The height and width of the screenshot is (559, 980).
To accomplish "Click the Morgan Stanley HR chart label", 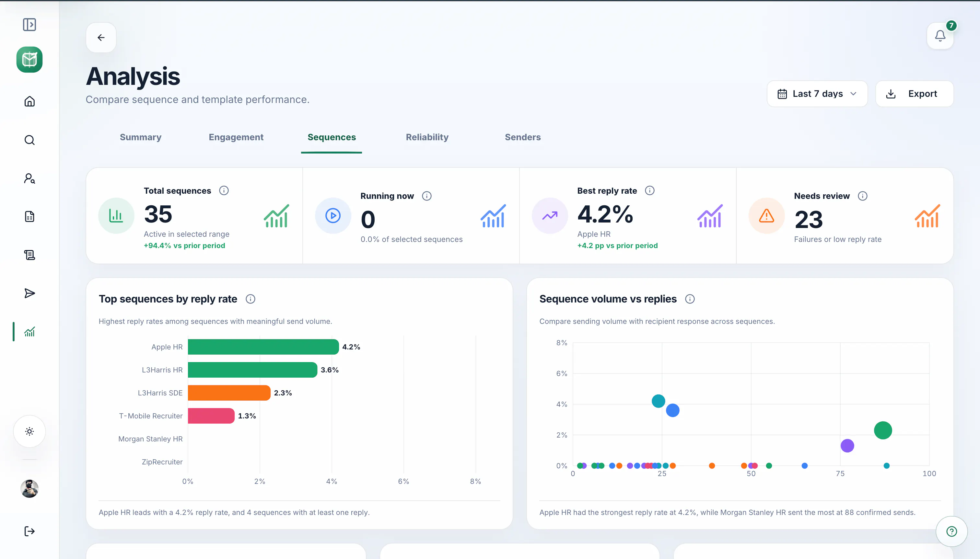I will (150, 439).
